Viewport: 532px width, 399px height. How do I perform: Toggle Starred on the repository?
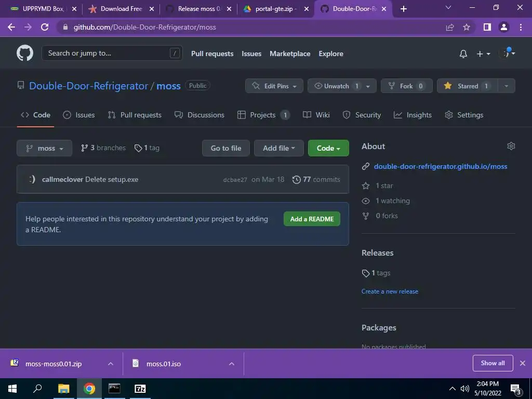[x=468, y=86]
